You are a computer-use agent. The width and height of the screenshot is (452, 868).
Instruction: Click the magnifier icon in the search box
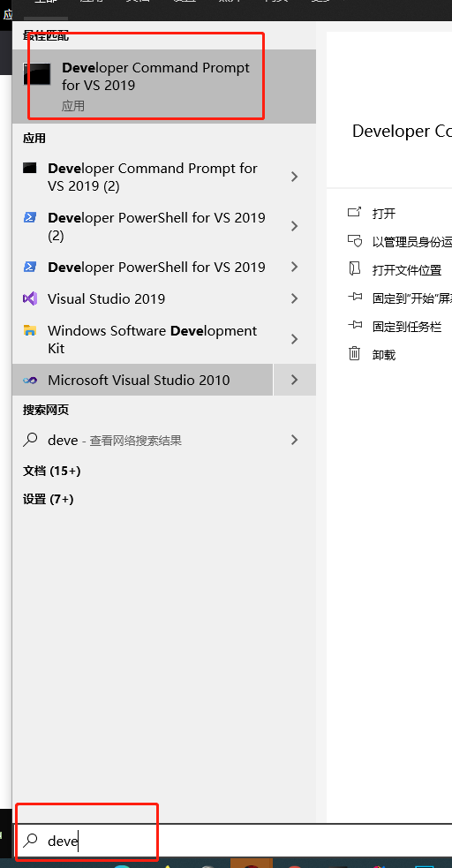click(x=30, y=841)
